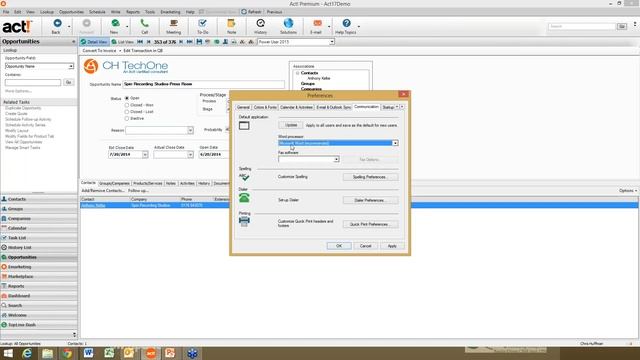Click the ABC Spelling icon in Preferences
The height and width of the screenshot is (360, 640).
(244, 176)
